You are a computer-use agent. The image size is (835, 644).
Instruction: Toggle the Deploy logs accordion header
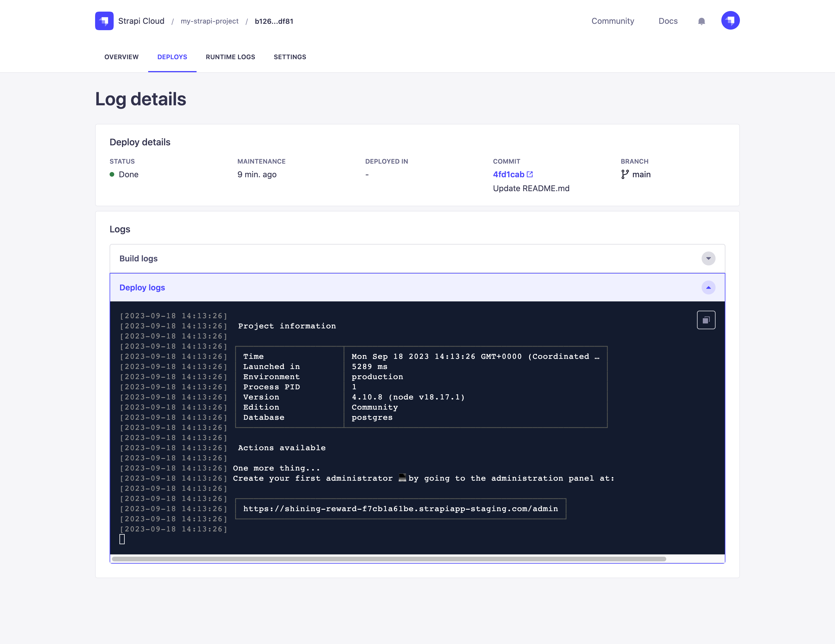(x=382, y=287)
